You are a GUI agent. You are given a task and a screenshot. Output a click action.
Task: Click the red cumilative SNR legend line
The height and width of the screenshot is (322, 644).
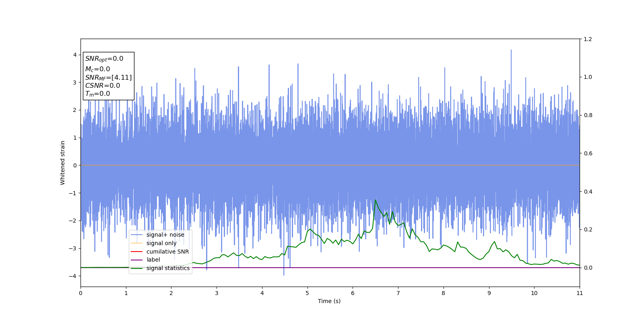click(x=137, y=252)
